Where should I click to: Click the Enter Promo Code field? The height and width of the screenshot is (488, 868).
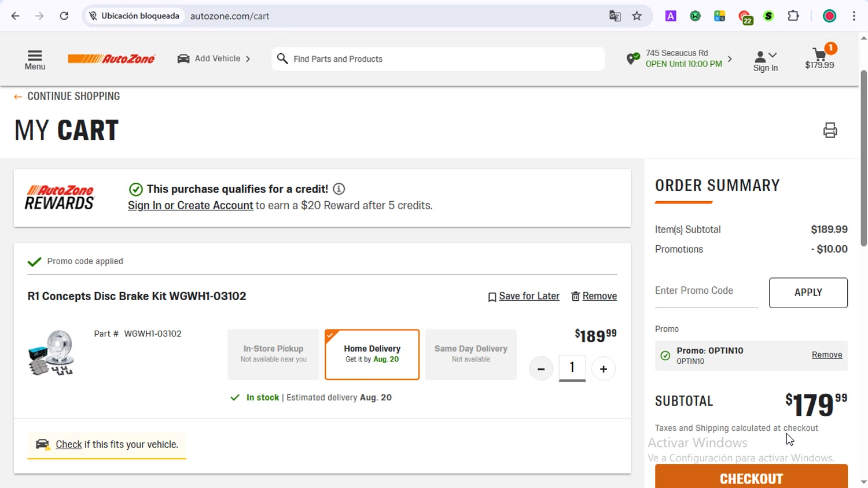point(707,292)
